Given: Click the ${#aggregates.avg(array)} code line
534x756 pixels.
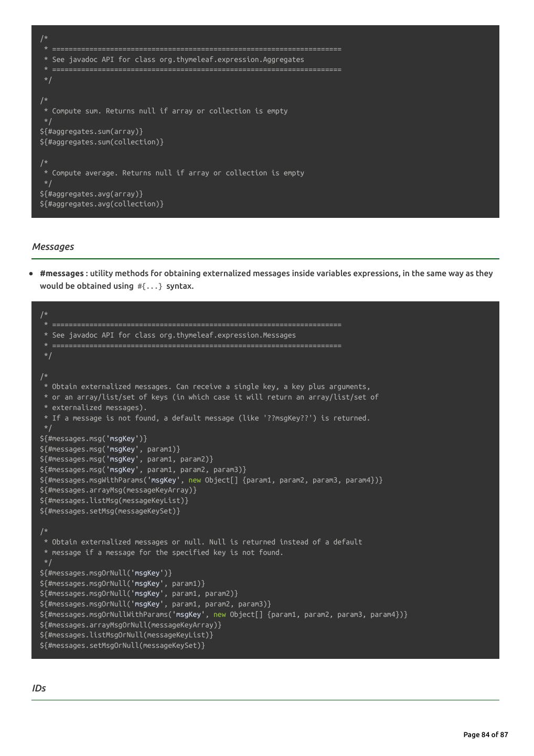Looking at the screenshot, I should pos(91,194).
